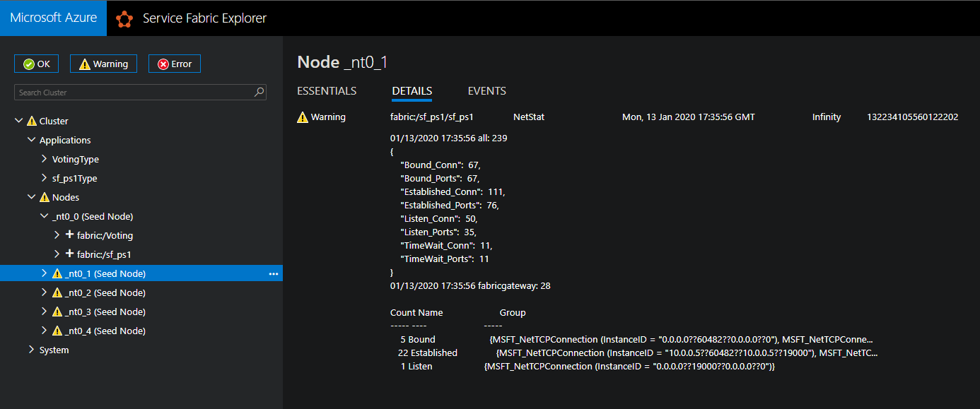Click the fabric:/sf_ps1/sf_ps1 source text
The height and width of the screenshot is (409, 980).
coord(432,117)
